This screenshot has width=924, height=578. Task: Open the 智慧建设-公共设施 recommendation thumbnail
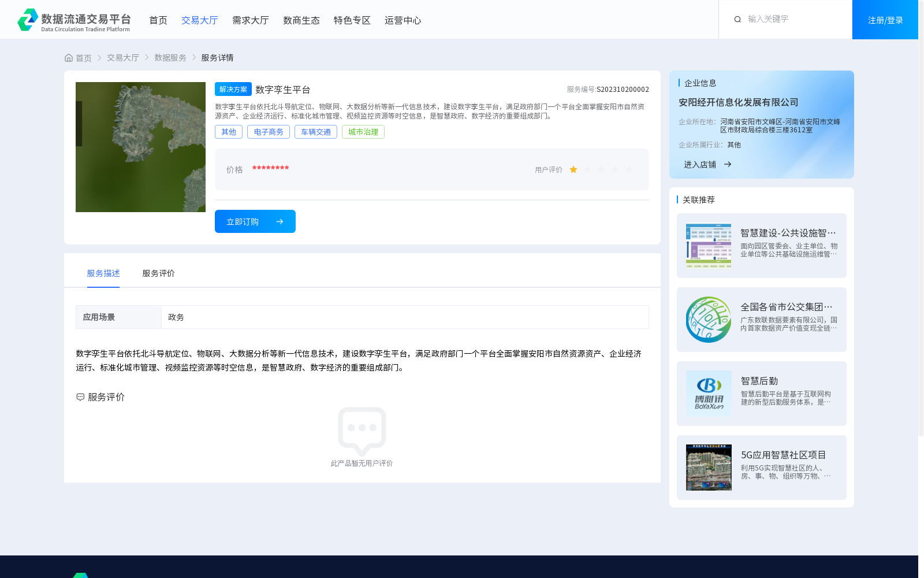tap(709, 246)
